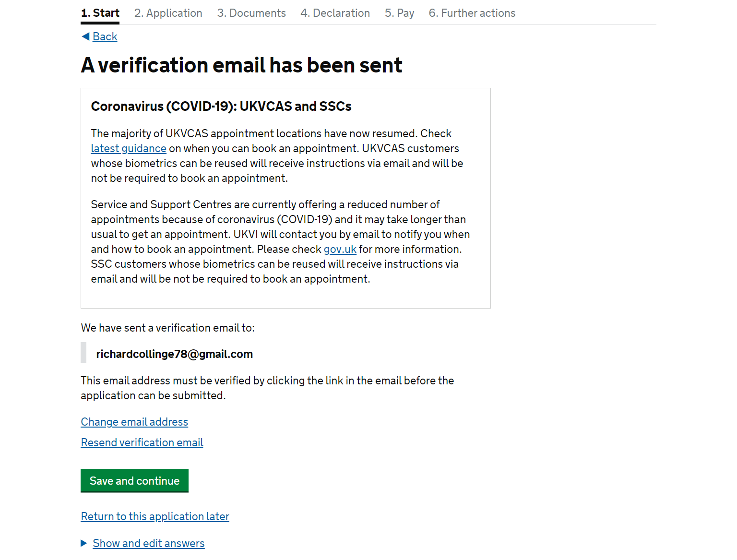Open the Pay step tab

(x=399, y=13)
